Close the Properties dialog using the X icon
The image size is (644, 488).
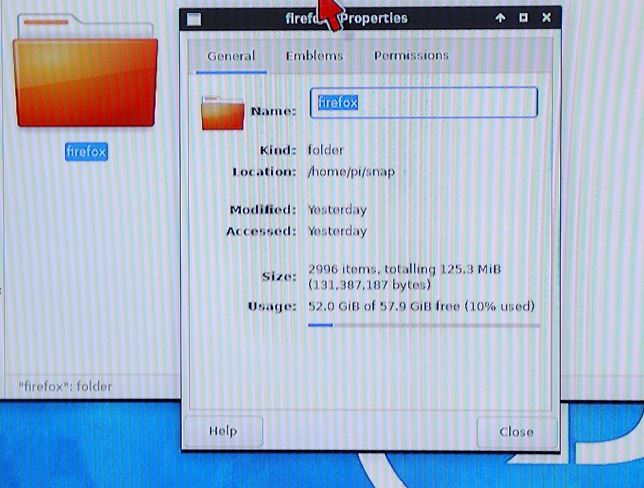pos(546,17)
